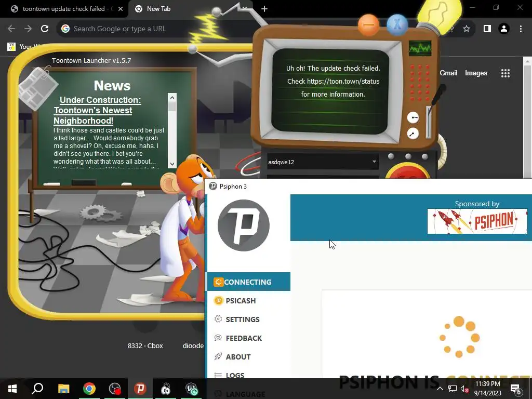Click the Toontown launcher icon on the taskbar
Screen dimensions: 532x399
pyautogui.click(x=166, y=389)
